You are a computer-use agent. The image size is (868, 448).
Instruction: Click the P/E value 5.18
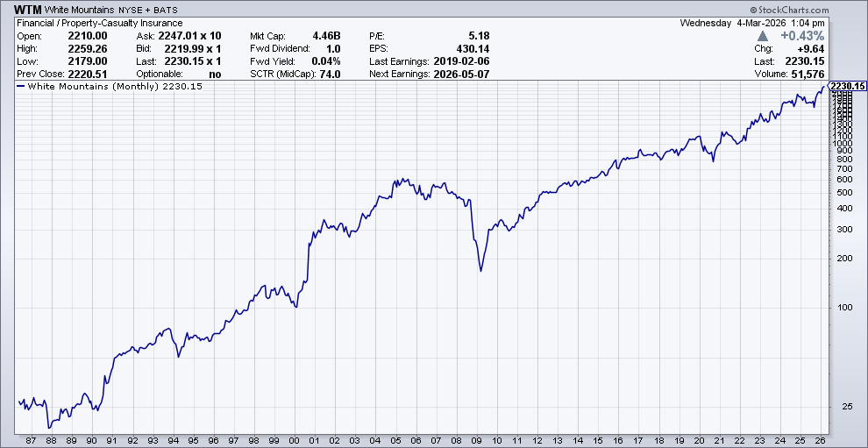point(480,36)
